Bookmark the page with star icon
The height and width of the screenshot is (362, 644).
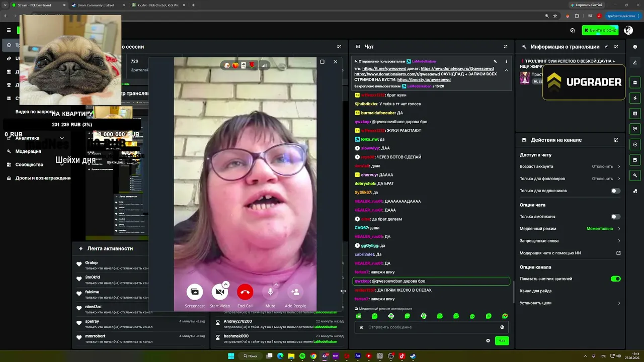[x=555, y=16]
